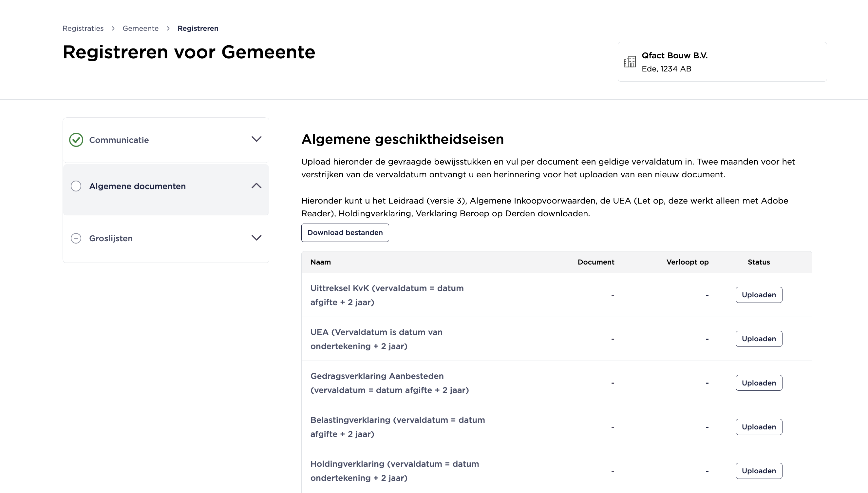Upload the Uittreksel KvK document

click(758, 295)
